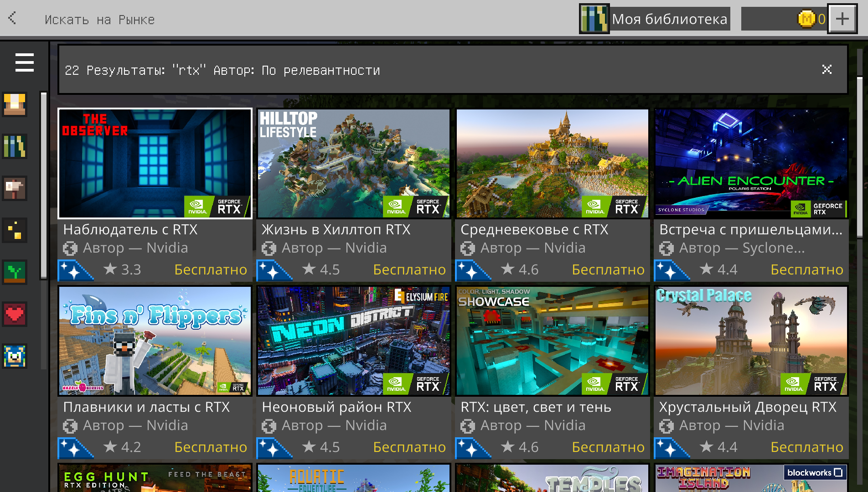The height and width of the screenshot is (492, 868).
Task: Select the signpost icon in sidebar
Action: click(x=15, y=188)
